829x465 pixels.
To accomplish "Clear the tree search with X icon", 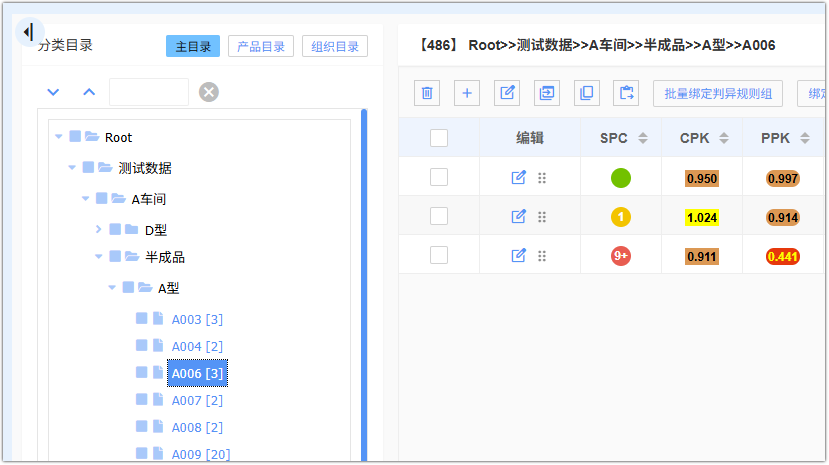I will point(209,92).
